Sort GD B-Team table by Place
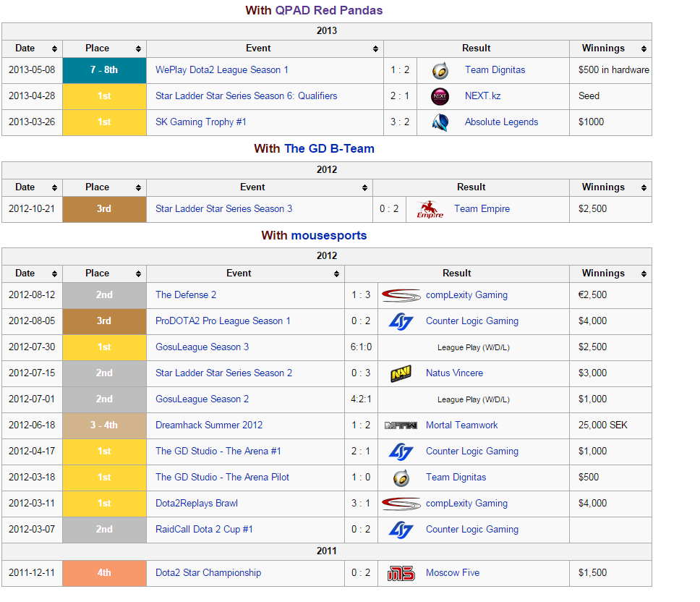This screenshot has height=602, width=700. click(x=138, y=187)
